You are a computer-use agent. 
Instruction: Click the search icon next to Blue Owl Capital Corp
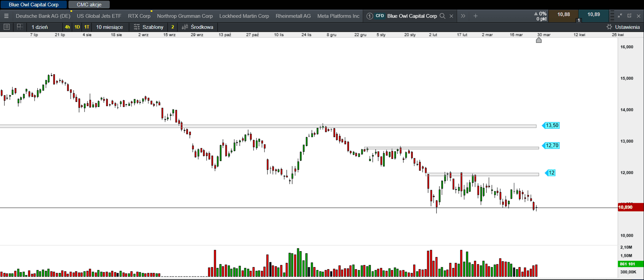pyautogui.click(x=442, y=16)
